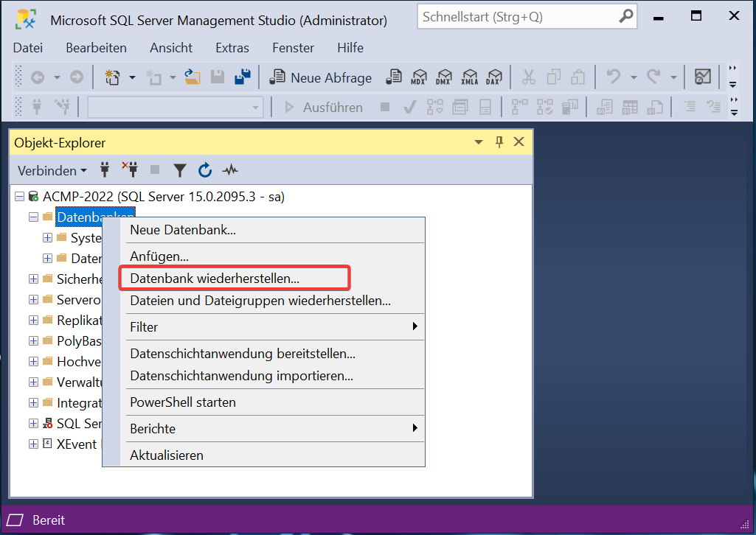Refresh Objekt-Explorer with the refresh icon
756x535 pixels.
(x=205, y=170)
